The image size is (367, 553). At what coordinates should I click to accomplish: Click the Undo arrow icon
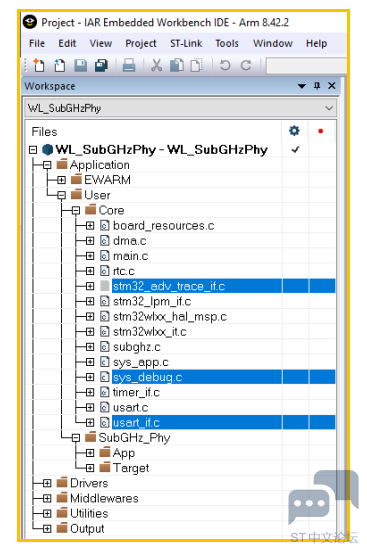coord(225,66)
